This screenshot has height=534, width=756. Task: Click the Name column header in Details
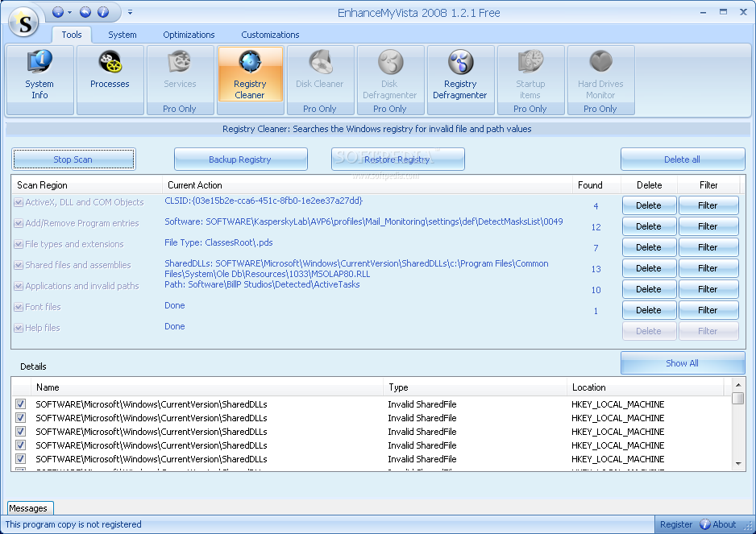[207, 387]
